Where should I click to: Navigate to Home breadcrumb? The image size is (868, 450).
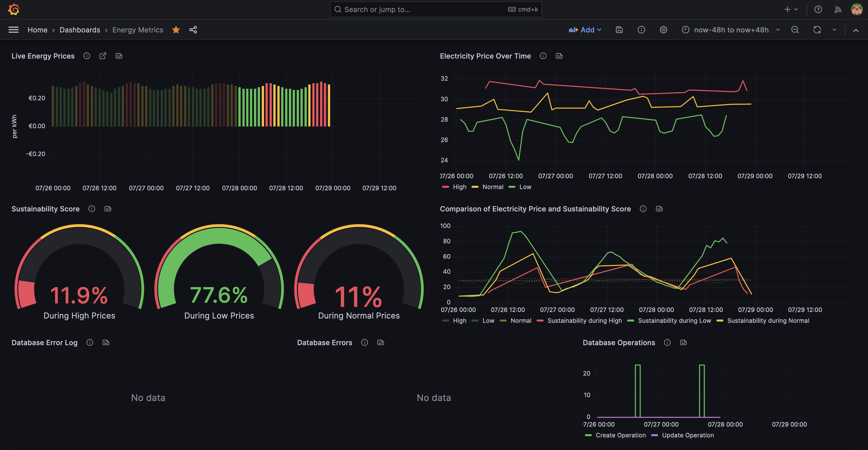(x=37, y=30)
